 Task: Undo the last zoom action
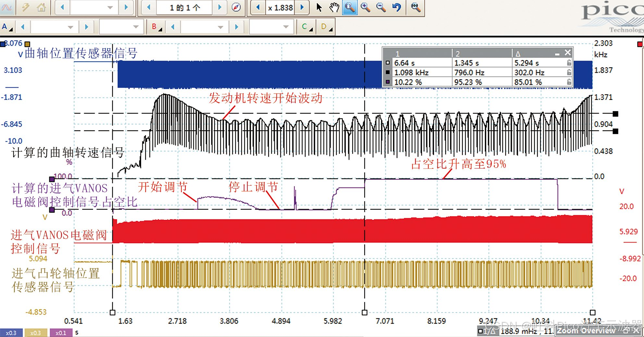pyautogui.click(x=397, y=7)
